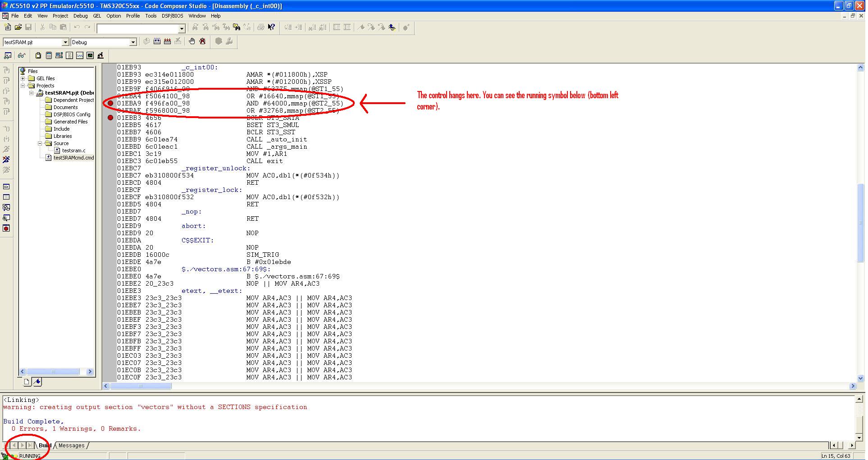Click the Undo button
Viewport: 868px width, 460px height.
[77, 27]
